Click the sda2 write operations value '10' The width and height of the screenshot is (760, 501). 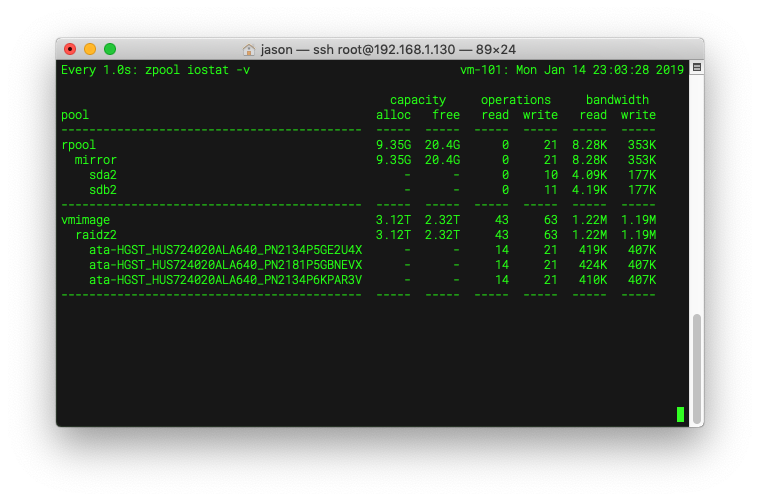[551, 175]
